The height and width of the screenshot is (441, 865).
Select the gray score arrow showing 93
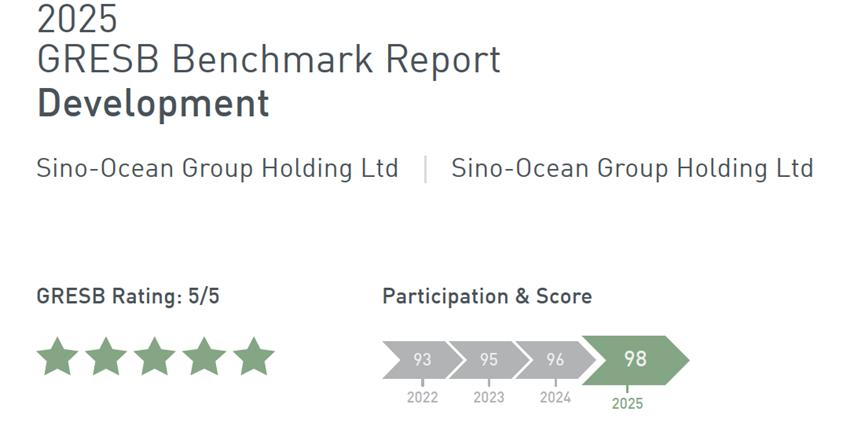(420, 360)
